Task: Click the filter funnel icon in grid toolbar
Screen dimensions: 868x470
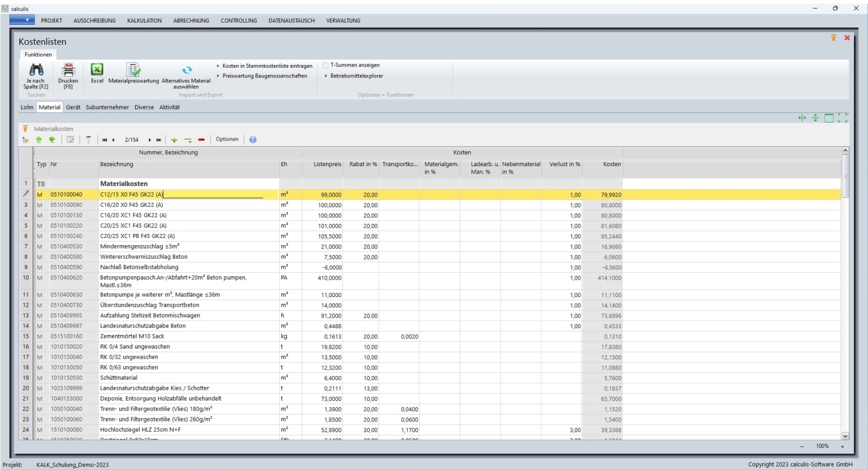Action: [x=88, y=140]
